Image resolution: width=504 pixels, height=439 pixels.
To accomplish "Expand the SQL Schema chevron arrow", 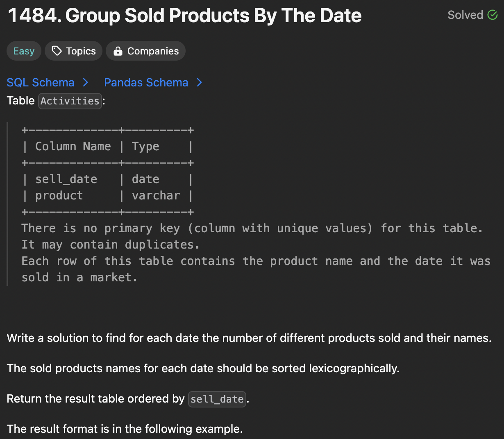I will click(x=85, y=82).
